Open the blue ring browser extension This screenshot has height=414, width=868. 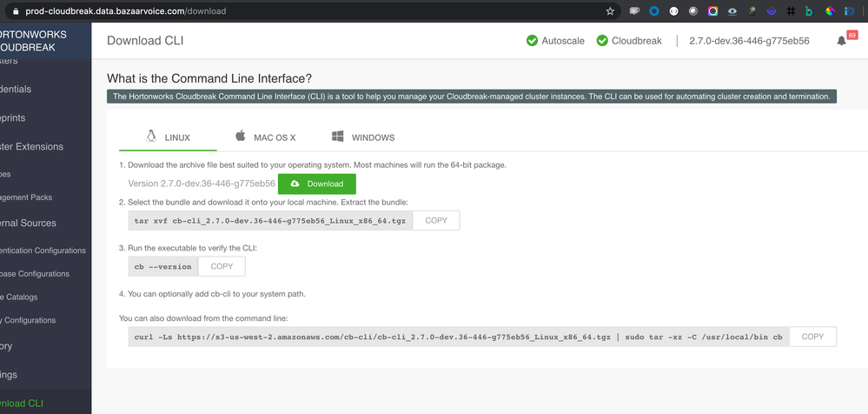[653, 11]
